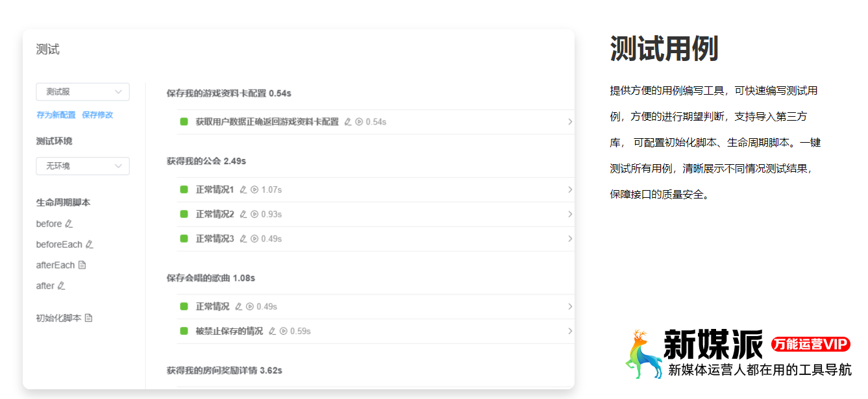
Task: Open the 无环境 test environment dropdown
Action: click(x=82, y=166)
